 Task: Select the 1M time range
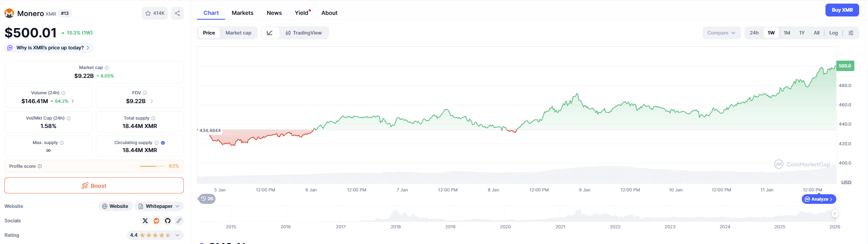[787, 33]
